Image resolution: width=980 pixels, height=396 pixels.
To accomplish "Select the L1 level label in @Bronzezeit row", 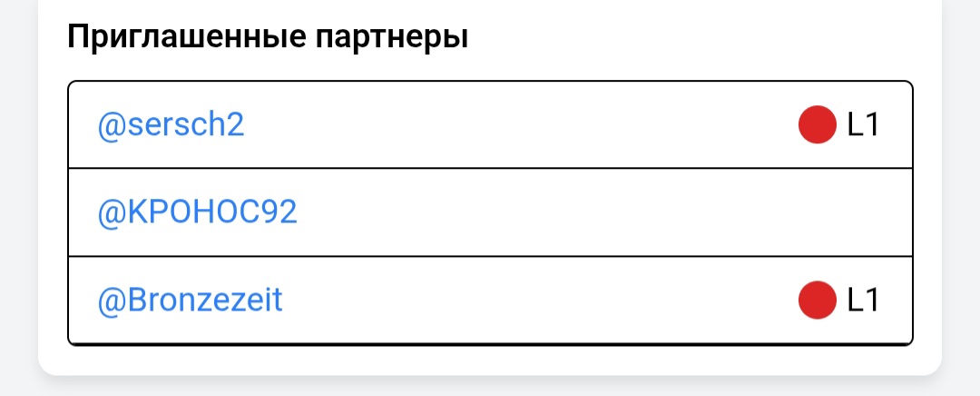I will point(863,300).
